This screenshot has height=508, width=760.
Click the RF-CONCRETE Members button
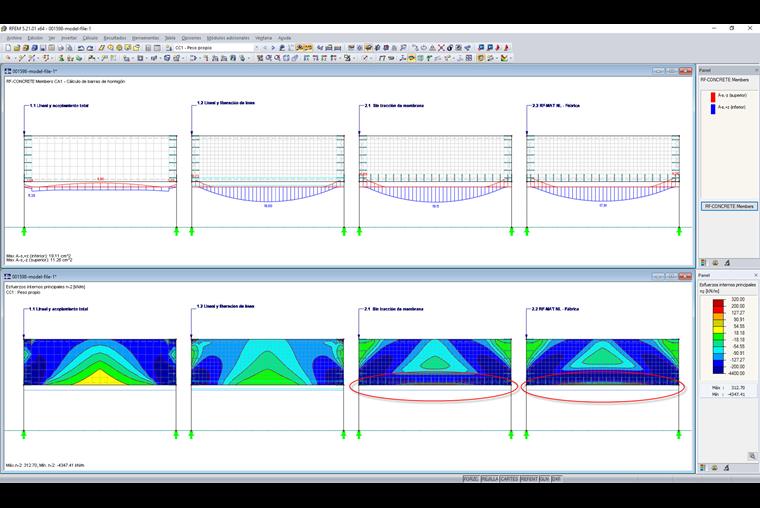729,206
